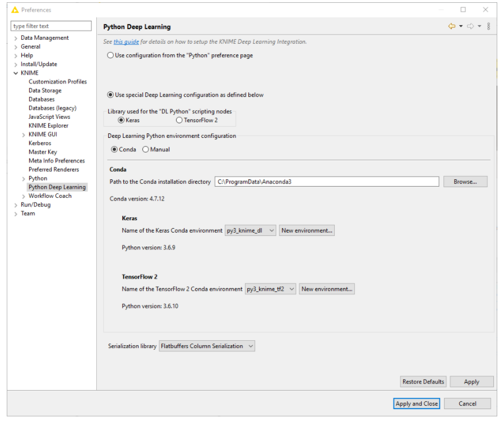This screenshot has width=504, height=422.
Task: Select 'Use configuration from the Python preference page'
Action: pos(110,55)
